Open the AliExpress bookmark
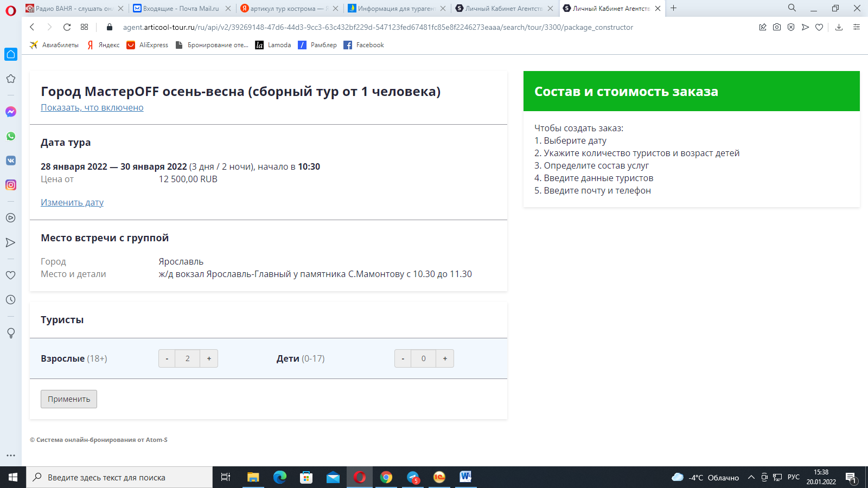 tap(148, 45)
